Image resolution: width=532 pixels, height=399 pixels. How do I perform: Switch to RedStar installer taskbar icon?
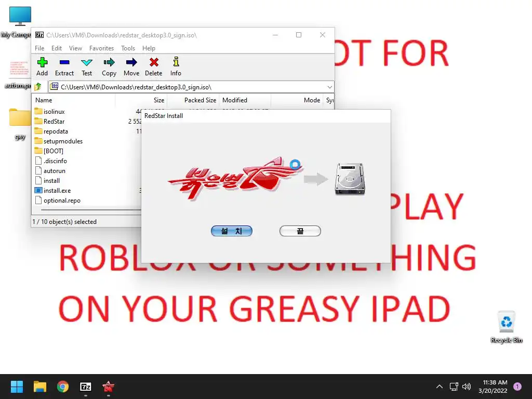pos(109,387)
